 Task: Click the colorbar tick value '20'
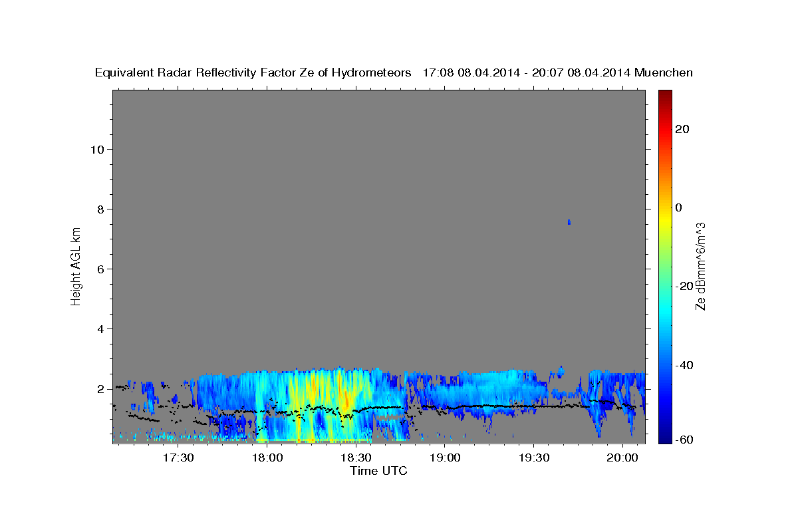[682, 129]
